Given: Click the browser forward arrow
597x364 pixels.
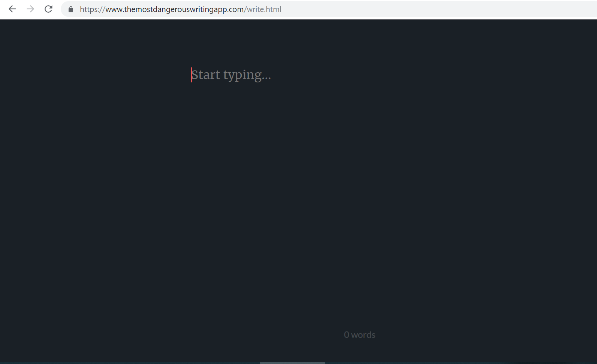Looking at the screenshot, I should pos(30,9).
